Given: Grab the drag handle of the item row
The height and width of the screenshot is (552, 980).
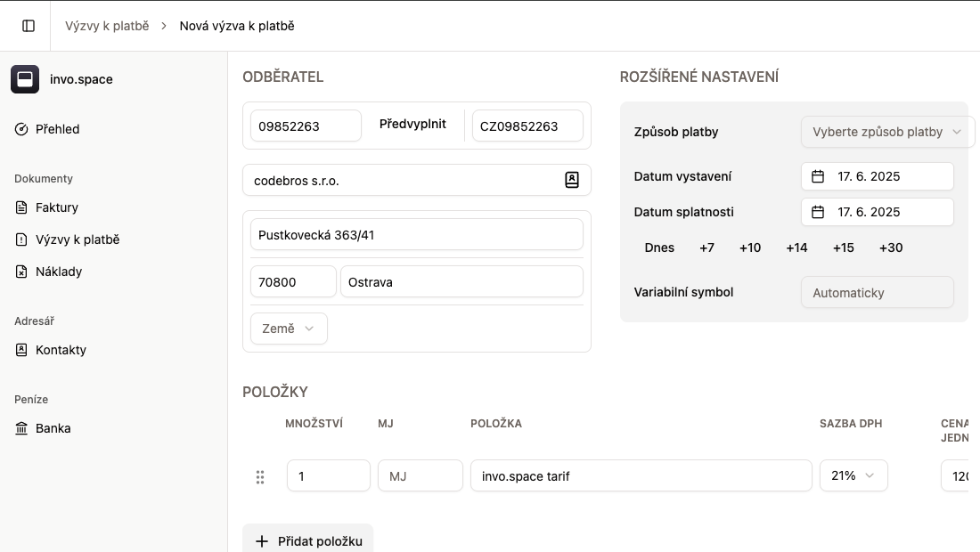Looking at the screenshot, I should [260, 476].
